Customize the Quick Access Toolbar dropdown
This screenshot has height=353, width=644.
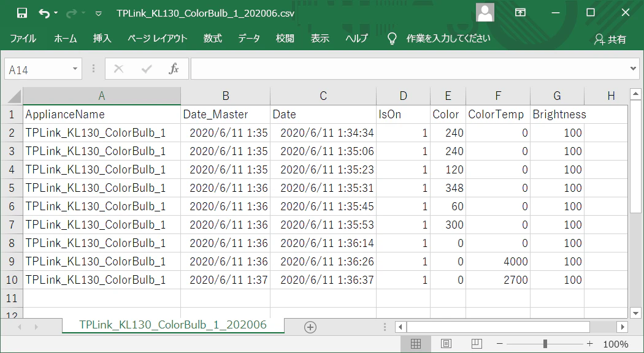click(x=99, y=13)
